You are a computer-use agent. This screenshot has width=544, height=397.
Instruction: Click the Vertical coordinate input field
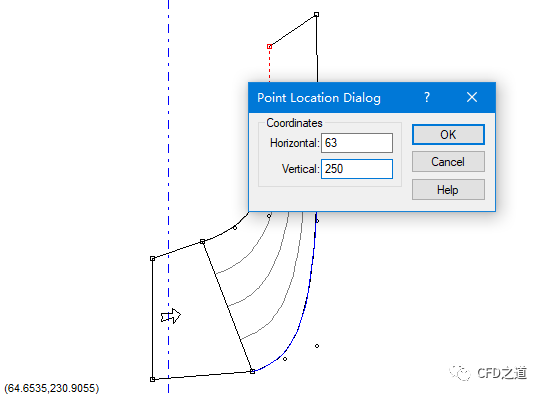tap(357, 169)
